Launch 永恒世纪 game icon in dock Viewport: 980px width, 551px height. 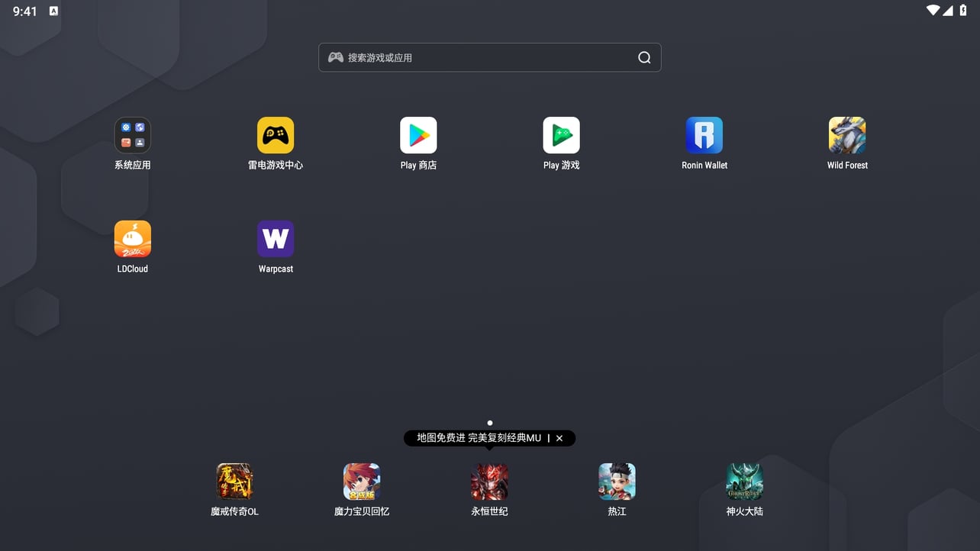[x=489, y=482]
